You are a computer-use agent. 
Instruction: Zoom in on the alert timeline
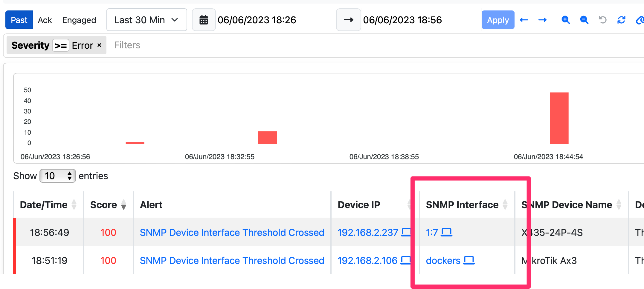pyautogui.click(x=566, y=20)
